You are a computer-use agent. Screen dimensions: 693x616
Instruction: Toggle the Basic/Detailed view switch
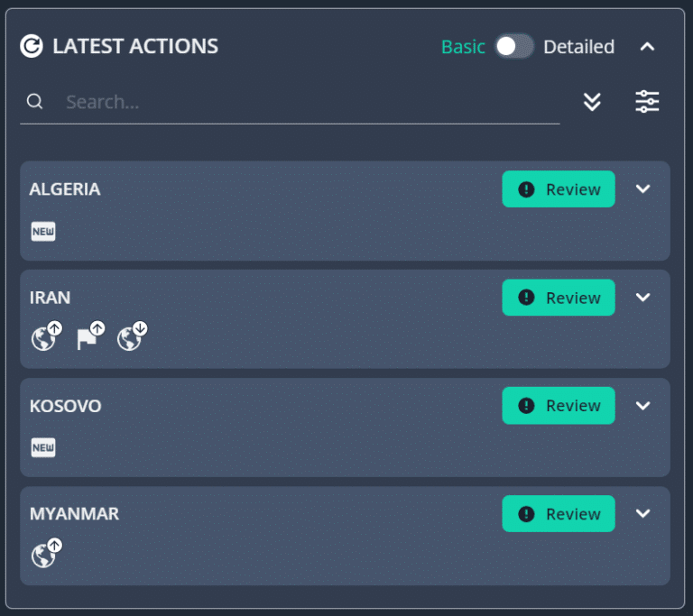pyautogui.click(x=514, y=46)
